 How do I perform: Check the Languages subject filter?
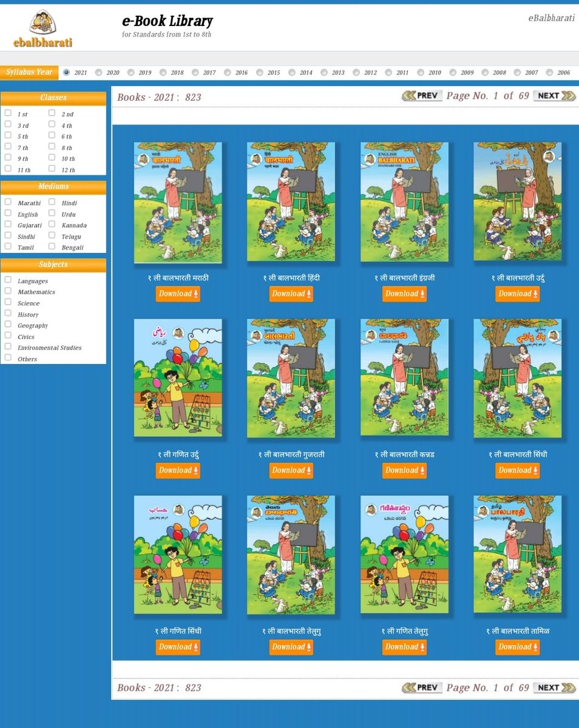pos(8,280)
